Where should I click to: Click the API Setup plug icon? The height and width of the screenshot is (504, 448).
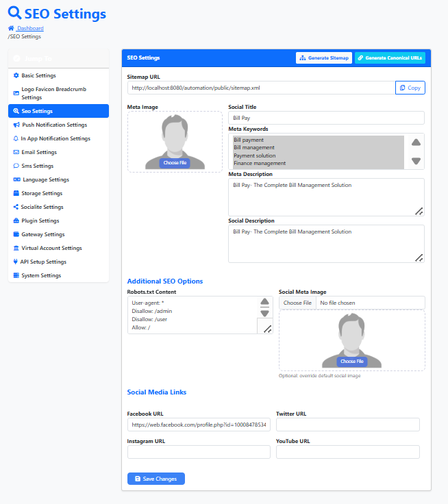16,262
